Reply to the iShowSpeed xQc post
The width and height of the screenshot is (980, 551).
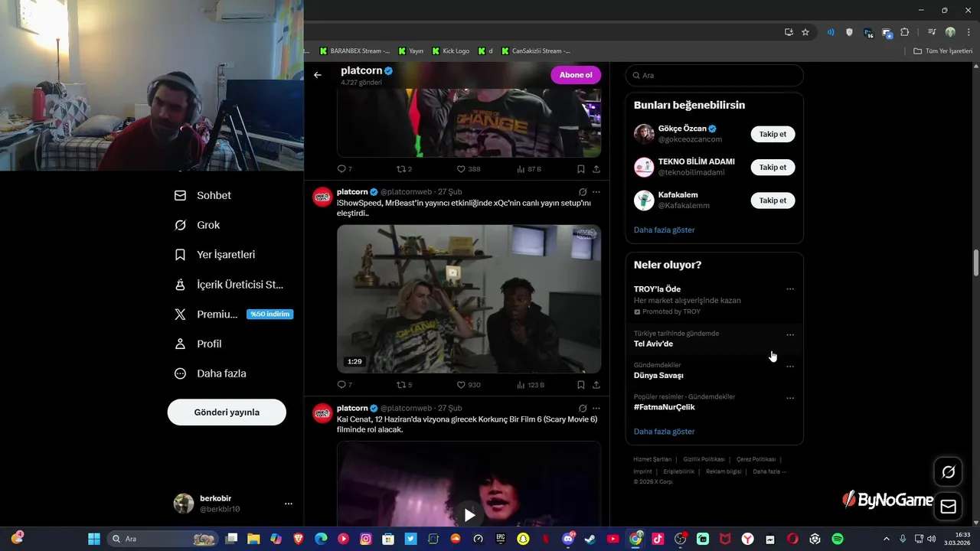click(345, 385)
